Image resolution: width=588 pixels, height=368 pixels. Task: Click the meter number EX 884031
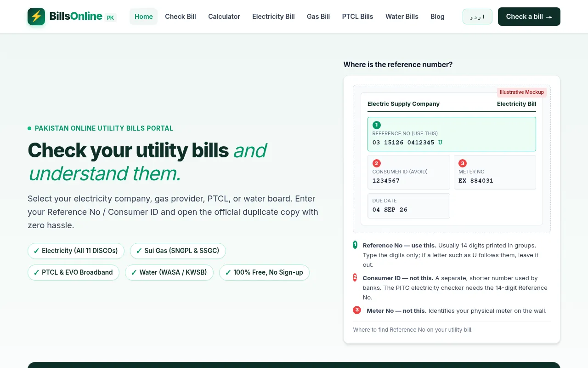pos(476,181)
